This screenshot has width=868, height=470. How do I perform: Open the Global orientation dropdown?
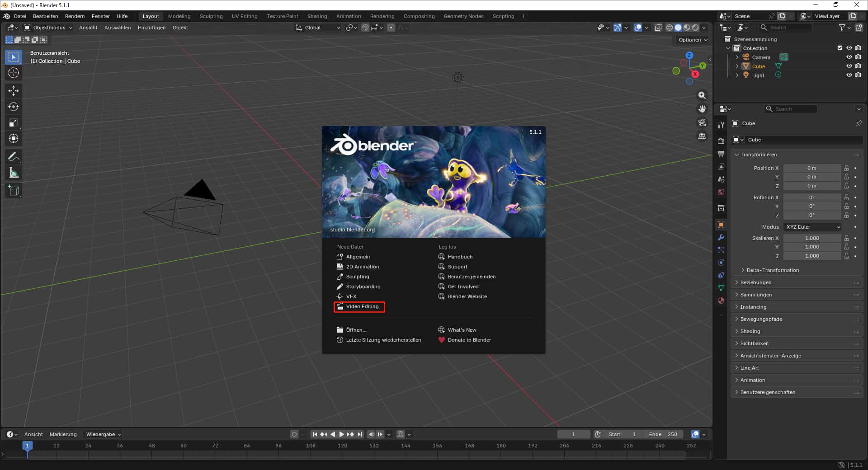pyautogui.click(x=318, y=28)
